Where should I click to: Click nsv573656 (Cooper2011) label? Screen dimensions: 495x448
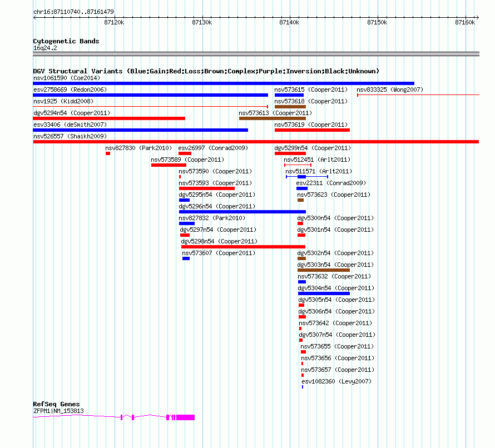click(338, 358)
